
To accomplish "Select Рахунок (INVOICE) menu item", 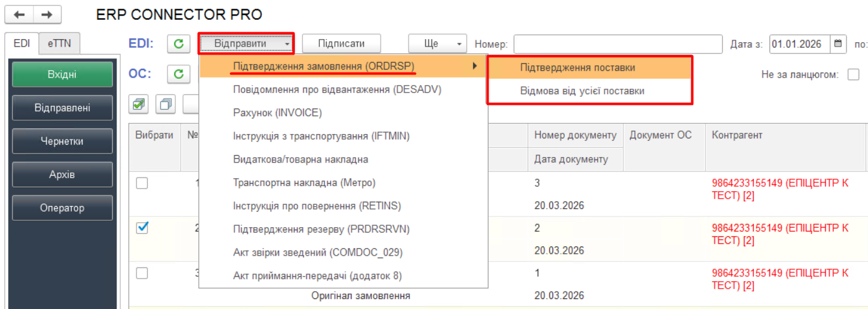I will tap(277, 112).
